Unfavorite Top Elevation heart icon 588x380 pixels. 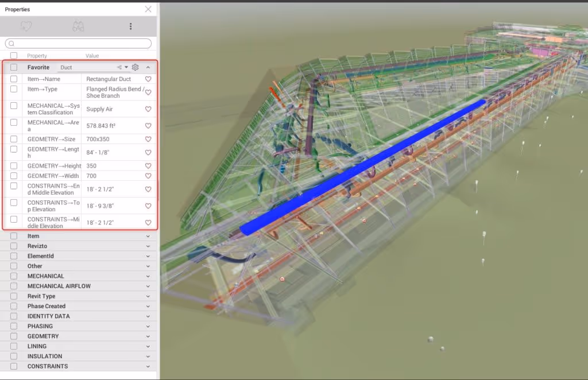[148, 205]
